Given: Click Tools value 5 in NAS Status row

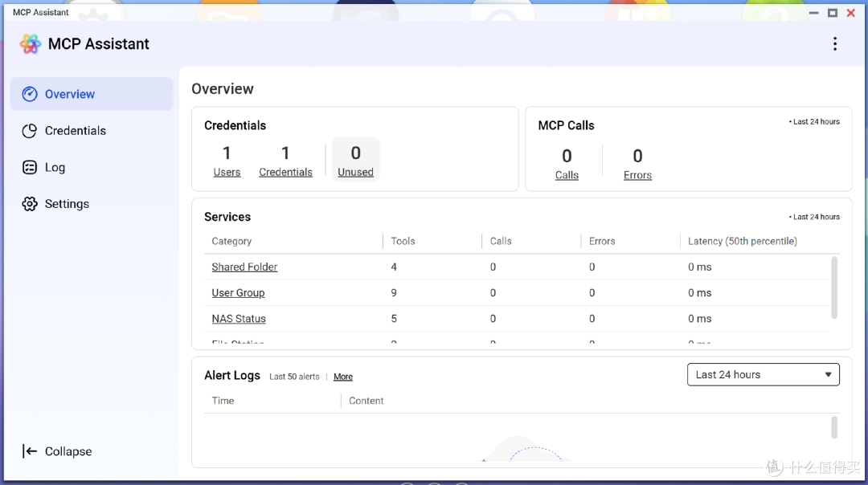Looking at the screenshot, I should pyautogui.click(x=394, y=319).
